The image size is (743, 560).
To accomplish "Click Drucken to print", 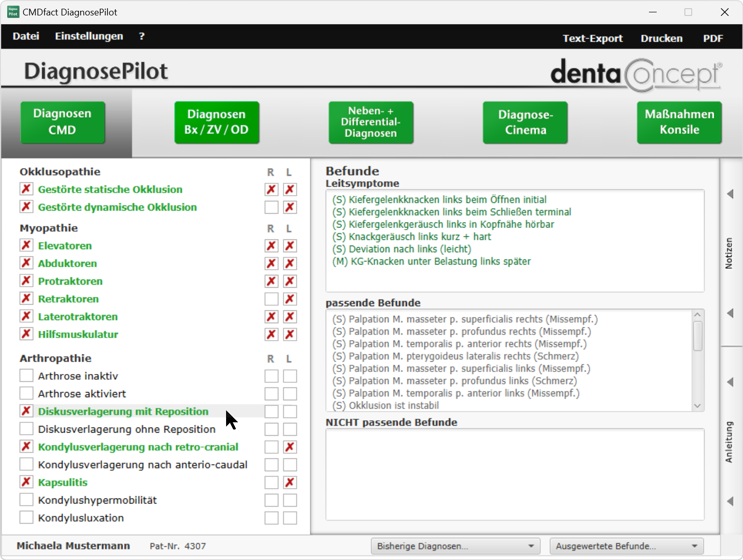I will click(x=662, y=39).
